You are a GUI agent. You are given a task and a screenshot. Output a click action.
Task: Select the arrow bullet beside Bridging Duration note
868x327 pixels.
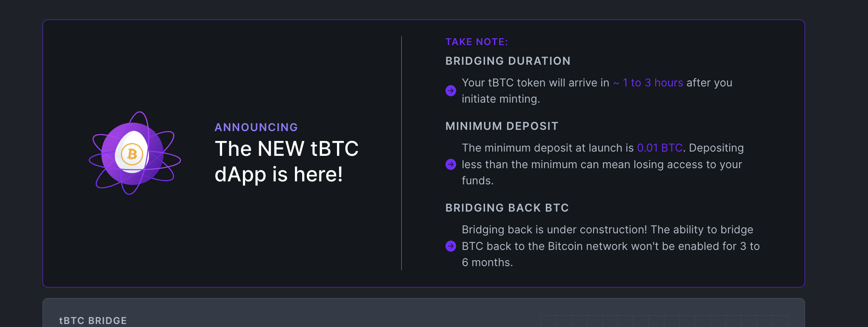(x=451, y=91)
